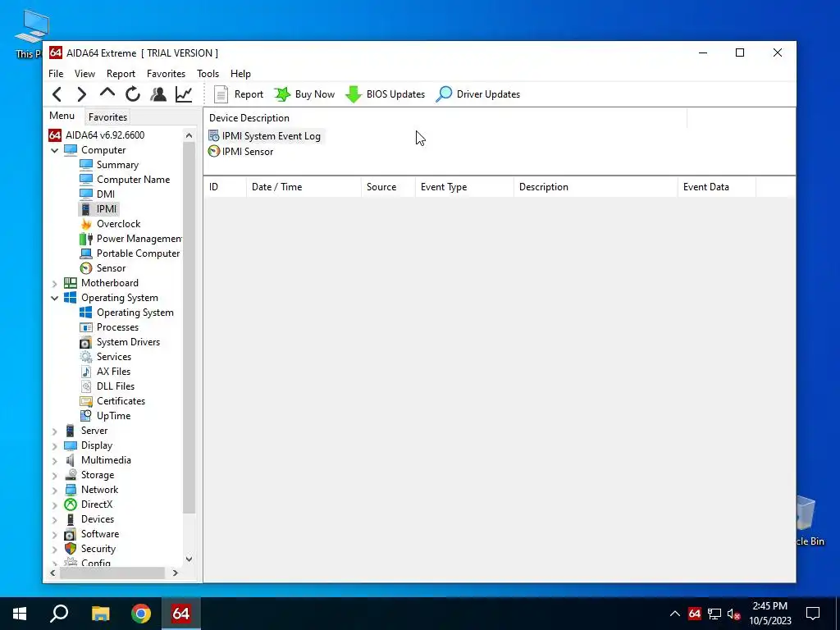Click the AIDA64 tray icon

(x=695, y=614)
